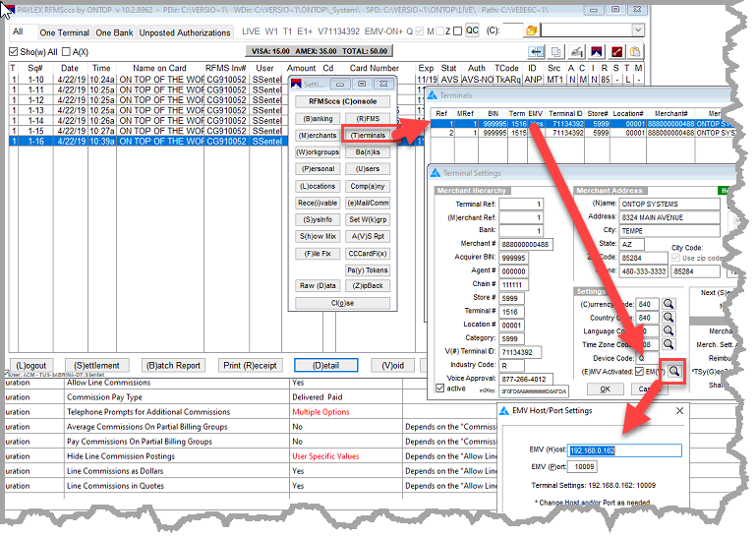Open Language Code lookup magnifier
Image resolution: width=756 pixels, height=538 pixels.
(x=669, y=331)
